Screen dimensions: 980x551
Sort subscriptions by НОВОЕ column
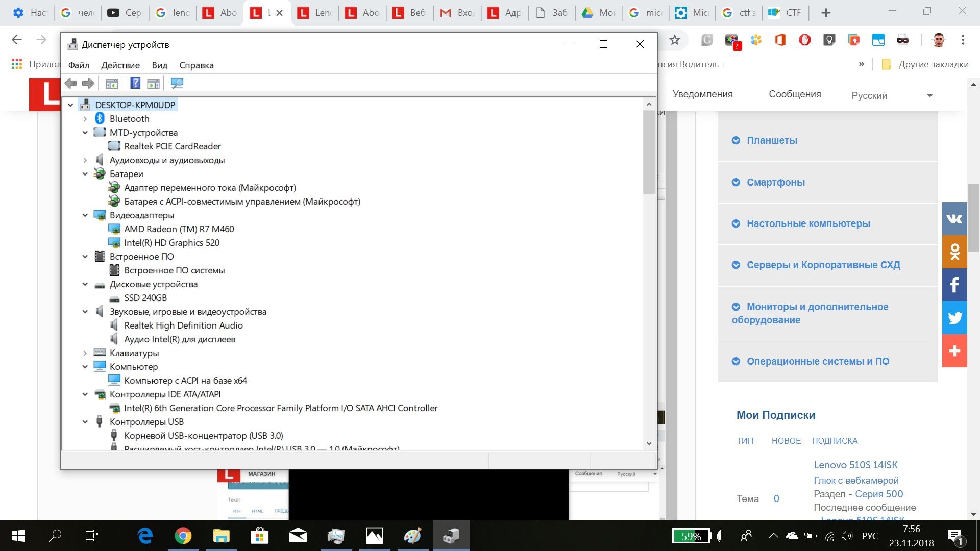(x=786, y=441)
